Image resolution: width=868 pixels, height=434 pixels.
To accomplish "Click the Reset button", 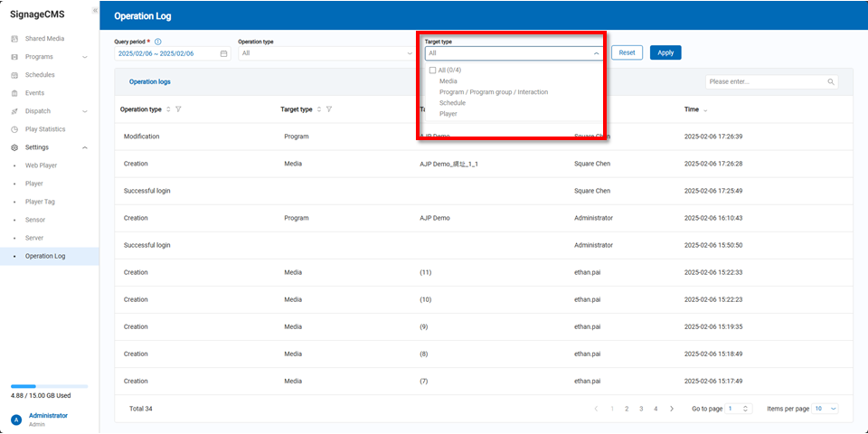I will tap(627, 52).
